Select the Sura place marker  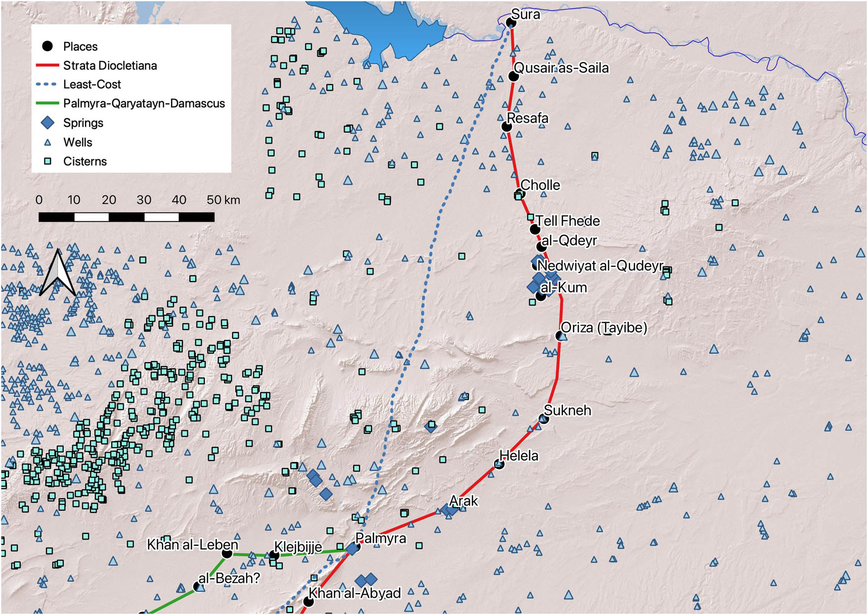tap(511, 23)
